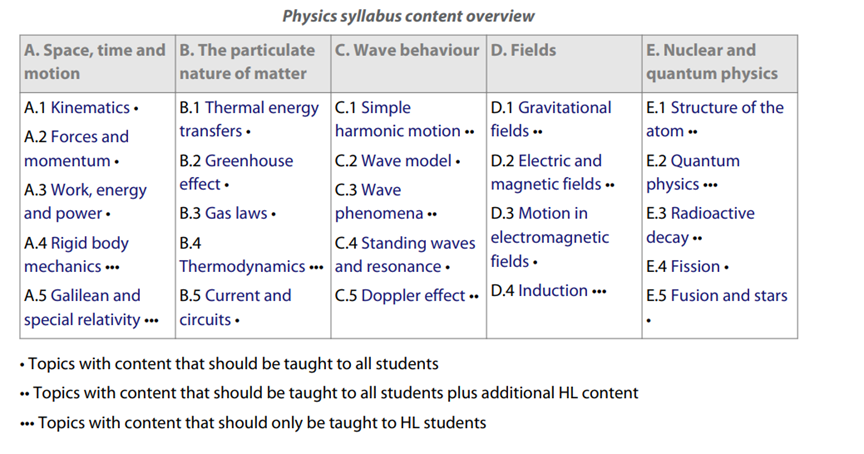Follow the E.2 Quantum physics link

[x=693, y=172]
